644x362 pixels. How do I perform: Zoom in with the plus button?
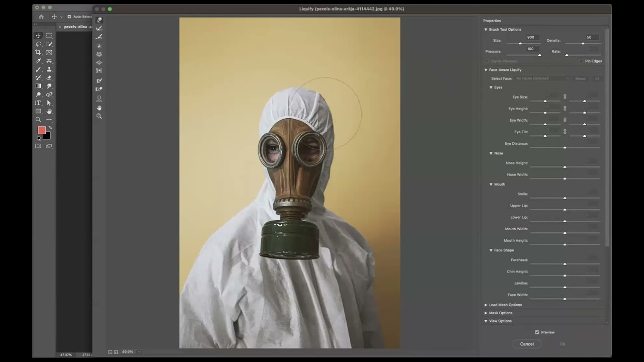tap(116, 352)
